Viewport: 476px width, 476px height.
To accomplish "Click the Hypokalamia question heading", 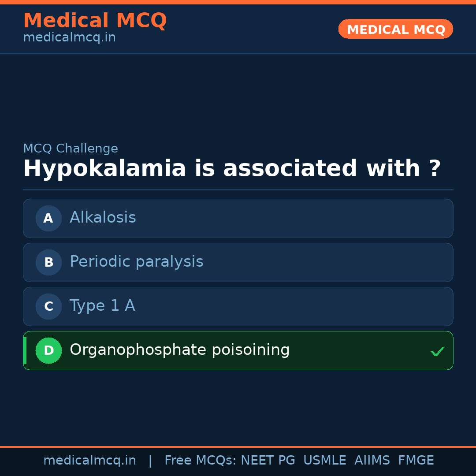I will tap(232, 169).
